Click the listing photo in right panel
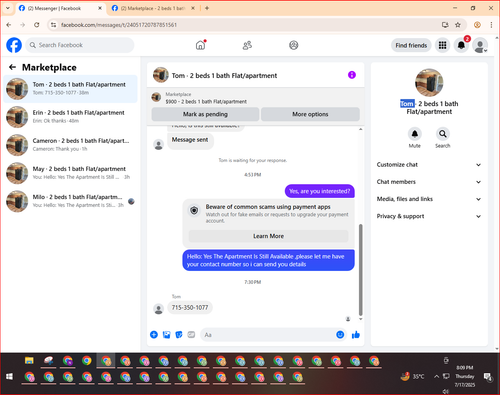The image size is (500, 395). [x=429, y=83]
